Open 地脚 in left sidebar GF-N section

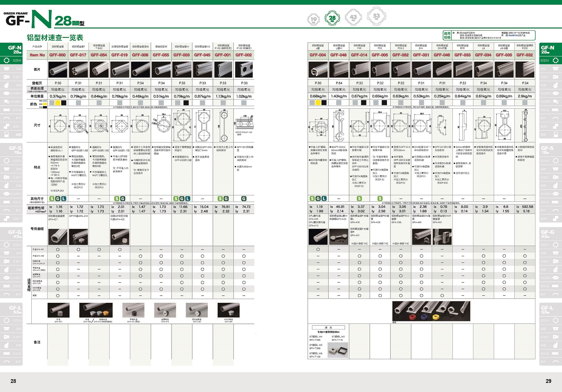pyautogui.click(x=11, y=85)
